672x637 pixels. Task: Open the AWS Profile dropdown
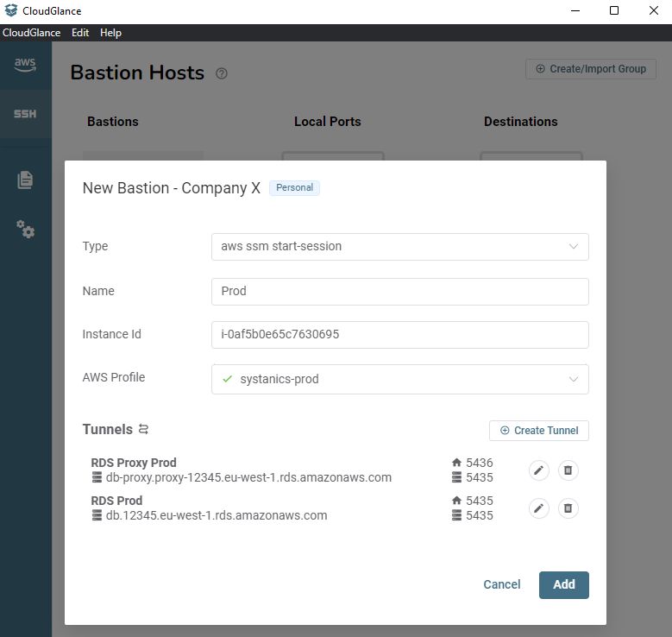[x=400, y=379]
